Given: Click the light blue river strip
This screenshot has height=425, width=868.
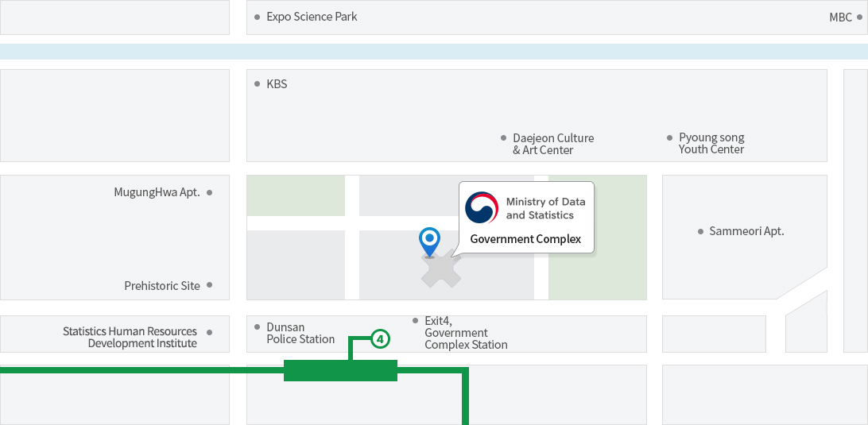Looking at the screenshot, I should point(434,52).
